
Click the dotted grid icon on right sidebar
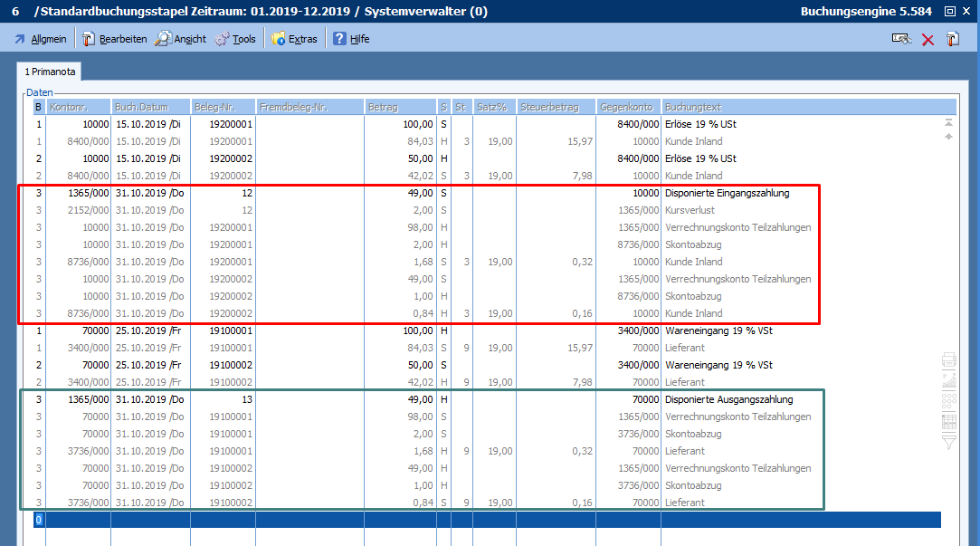[x=949, y=400]
